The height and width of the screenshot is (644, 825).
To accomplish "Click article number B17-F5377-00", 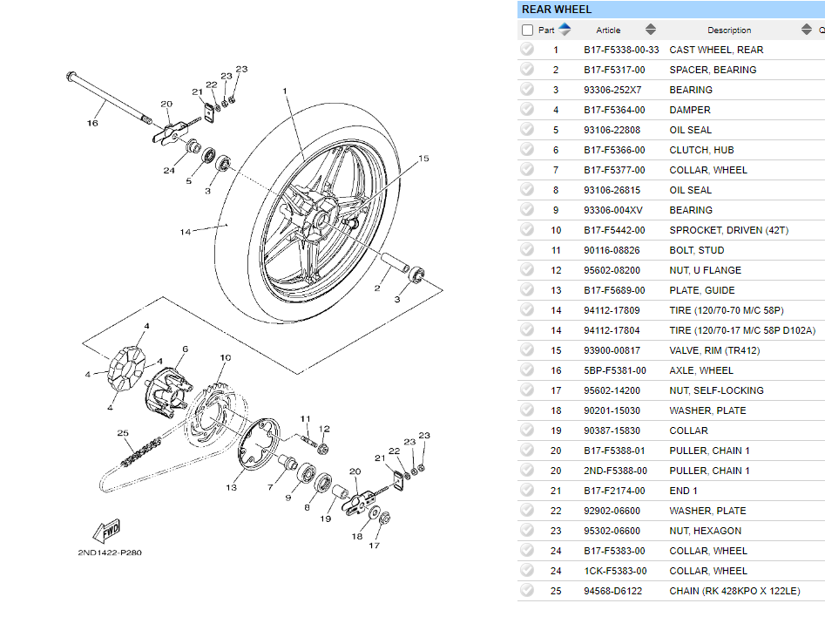I will (x=614, y=170).
